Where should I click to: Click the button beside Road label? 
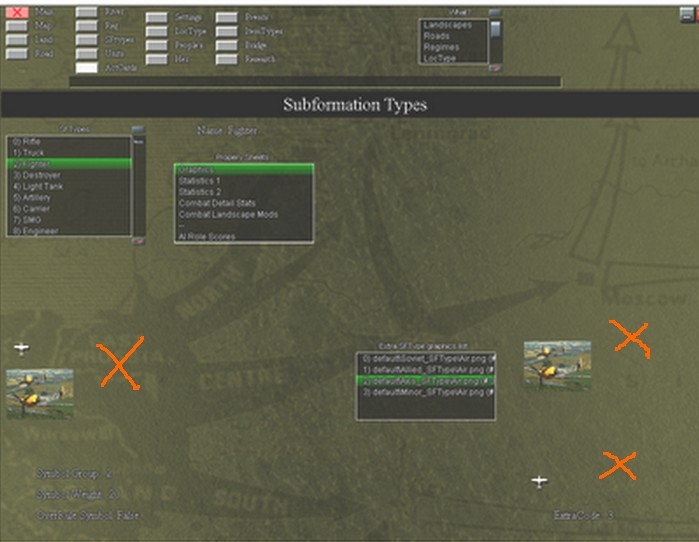tap(17, 53)
